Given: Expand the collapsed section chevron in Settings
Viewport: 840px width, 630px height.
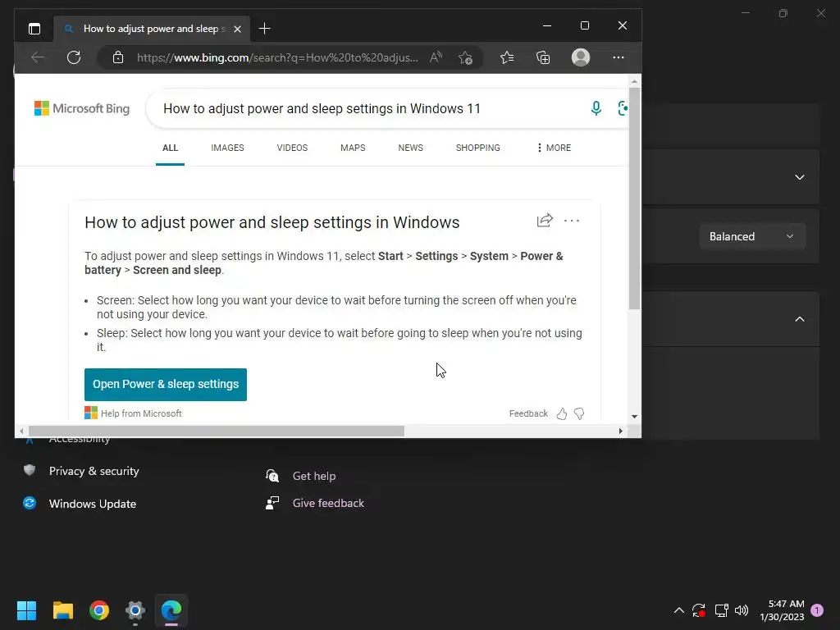Looking at the screenshot, I should (799, 177).
